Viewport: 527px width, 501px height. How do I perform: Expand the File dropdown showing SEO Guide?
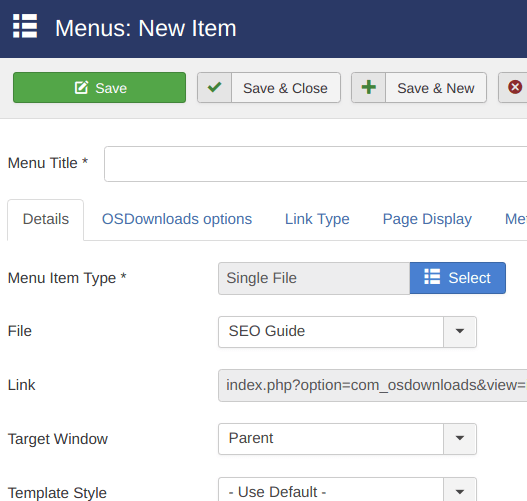click(347, 332)
